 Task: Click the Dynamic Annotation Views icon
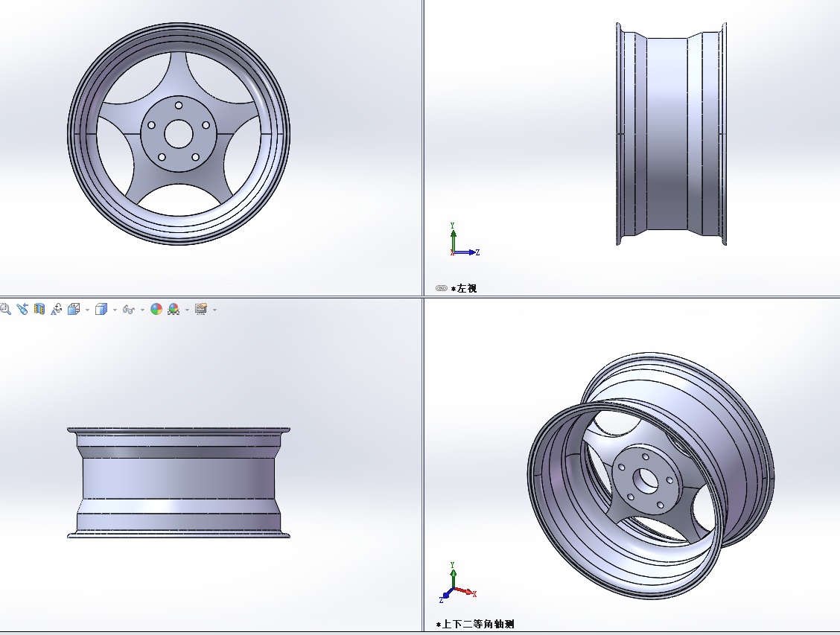click(x=57, y=309)
